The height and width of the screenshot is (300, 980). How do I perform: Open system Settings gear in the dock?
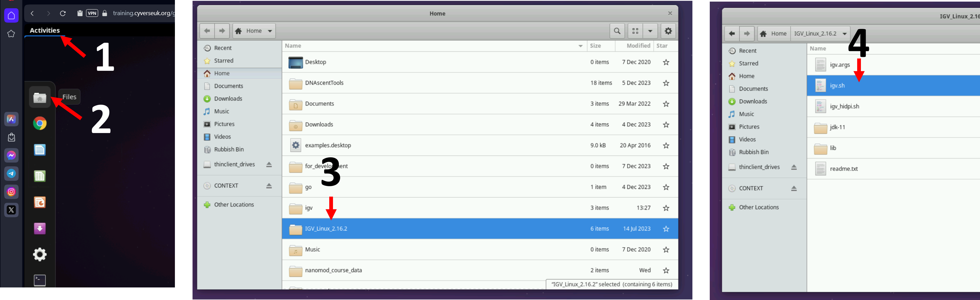40,254
